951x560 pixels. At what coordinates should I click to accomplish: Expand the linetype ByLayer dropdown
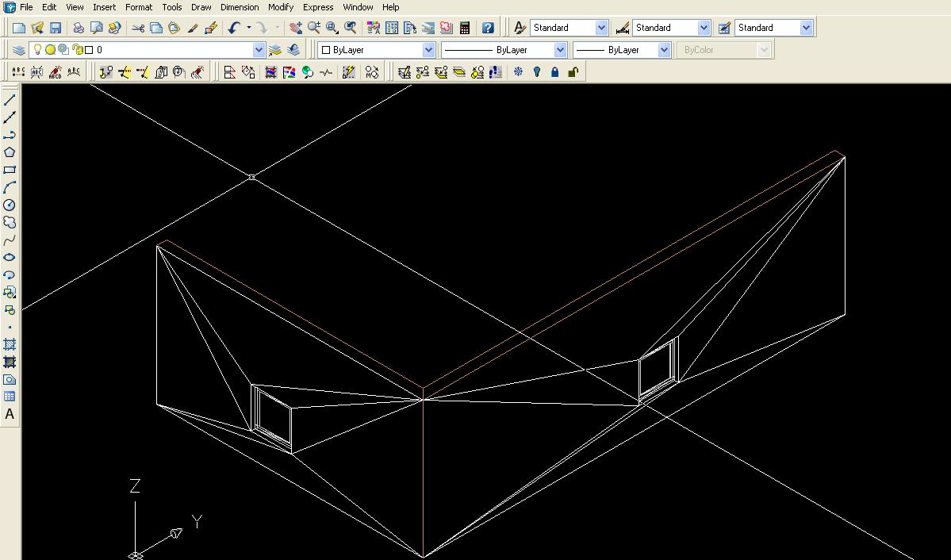click(x=560, y=49)
